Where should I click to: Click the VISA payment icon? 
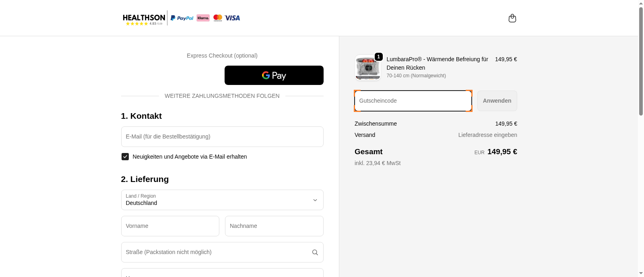coord(233,18)
